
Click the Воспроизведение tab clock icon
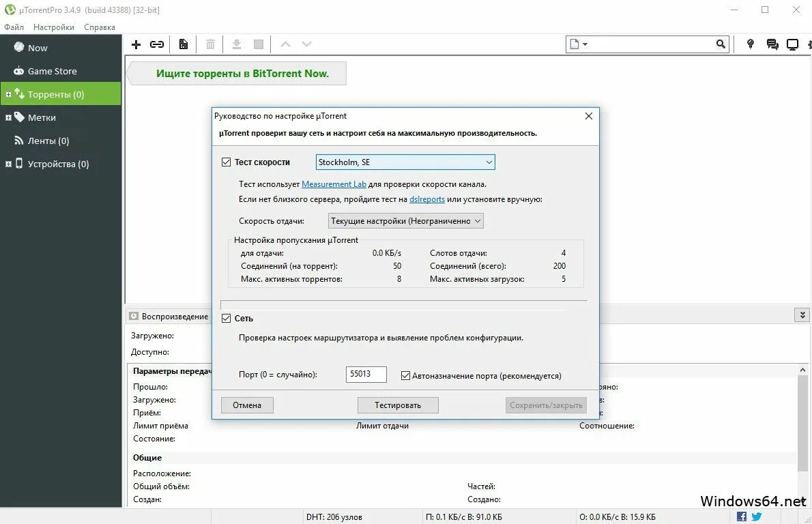[x=134, y=316]
